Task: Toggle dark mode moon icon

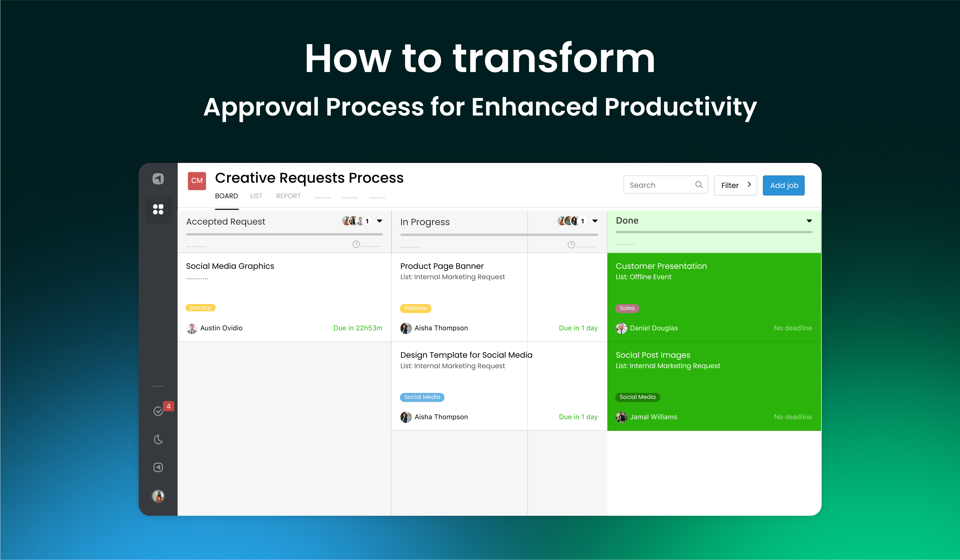Action: point(158,440)
